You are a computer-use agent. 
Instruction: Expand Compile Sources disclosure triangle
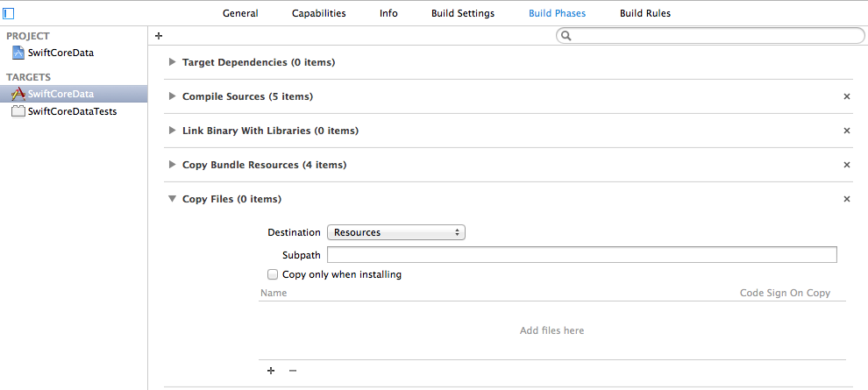pyautogui.click(x=170, y=96)
